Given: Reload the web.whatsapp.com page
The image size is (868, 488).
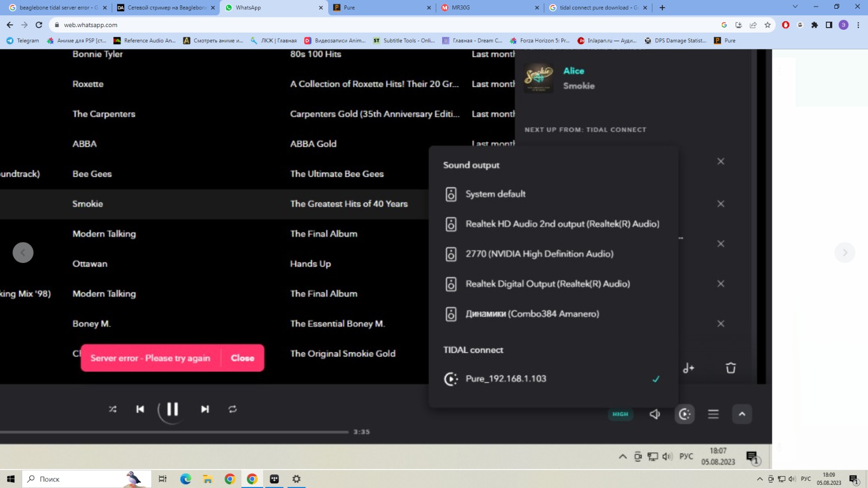Looking at the screenshot, I should tap(39, 25).
